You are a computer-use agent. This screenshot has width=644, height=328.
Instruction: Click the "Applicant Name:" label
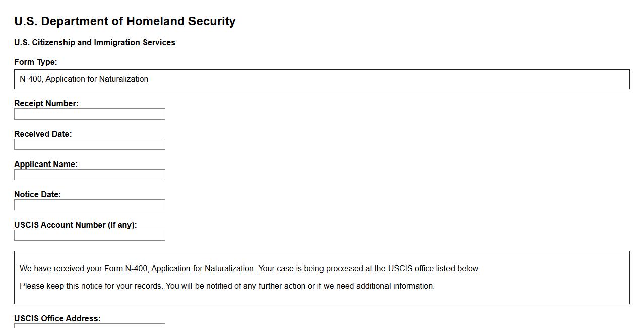[46, 165]
